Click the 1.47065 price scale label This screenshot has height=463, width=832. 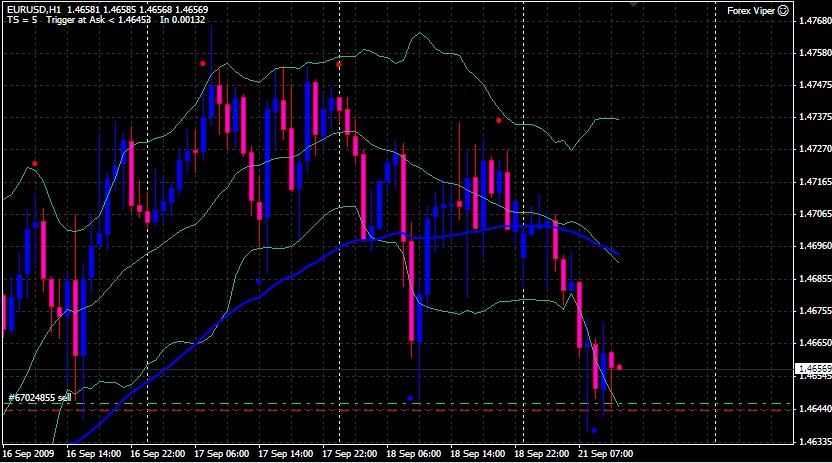point(815,214)
